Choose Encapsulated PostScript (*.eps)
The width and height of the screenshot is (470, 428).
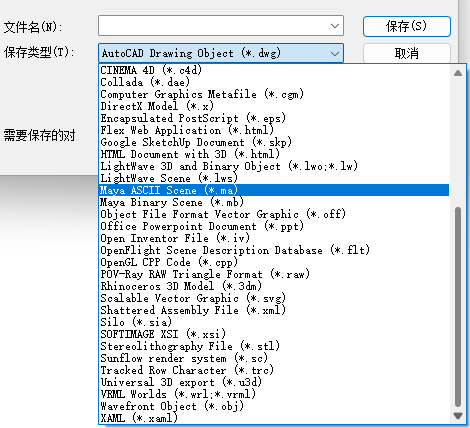tap(274, 118)
